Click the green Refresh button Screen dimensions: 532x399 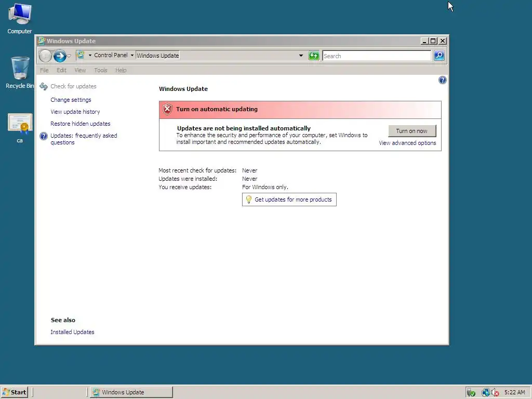tap(314, 56)
